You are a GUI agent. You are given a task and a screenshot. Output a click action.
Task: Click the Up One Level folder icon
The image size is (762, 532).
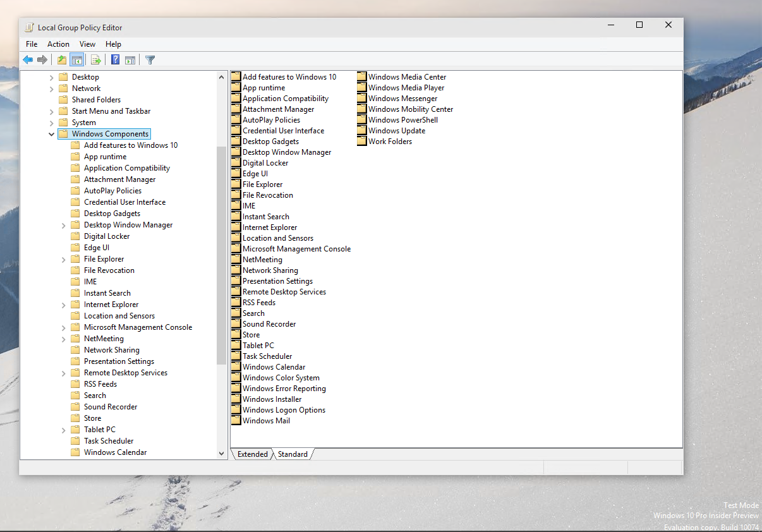(x=62, y=60)
